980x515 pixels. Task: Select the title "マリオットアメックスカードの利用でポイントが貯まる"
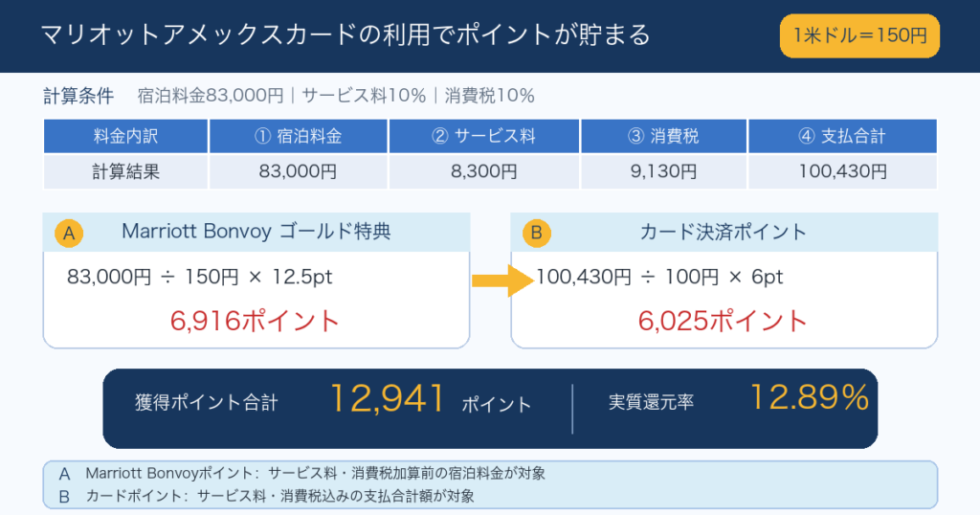345,35
